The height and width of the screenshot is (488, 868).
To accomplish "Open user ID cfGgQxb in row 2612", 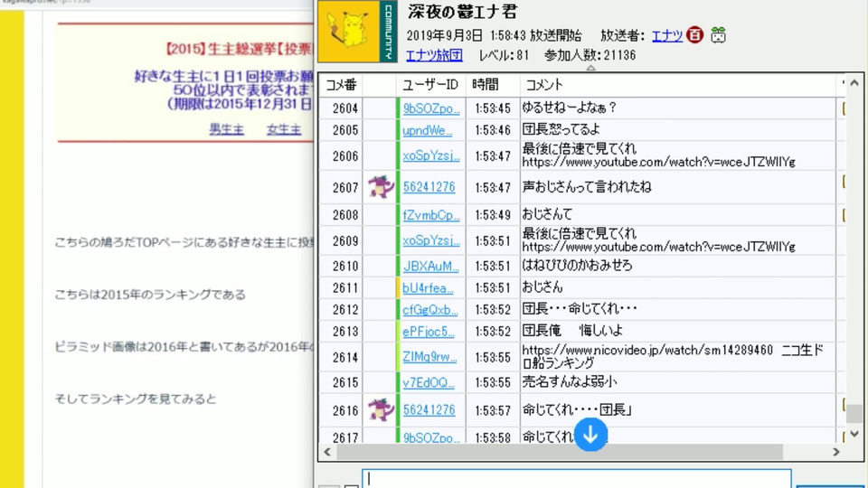I will coord(430,310).
